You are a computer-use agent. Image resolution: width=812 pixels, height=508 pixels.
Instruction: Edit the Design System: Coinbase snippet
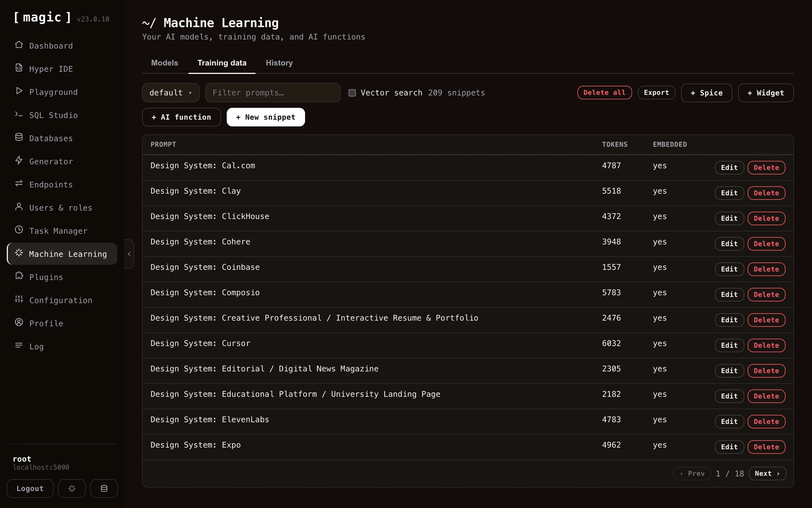coord(729,269)
